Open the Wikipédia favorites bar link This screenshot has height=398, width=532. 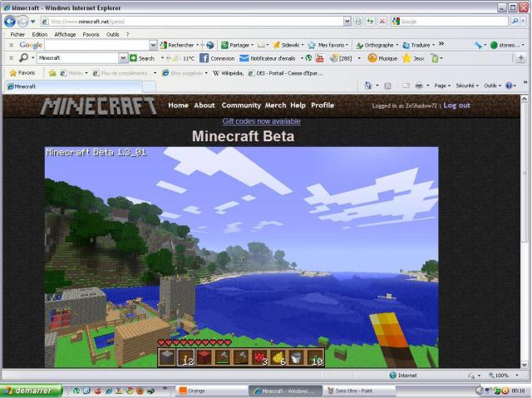(228, 73)
